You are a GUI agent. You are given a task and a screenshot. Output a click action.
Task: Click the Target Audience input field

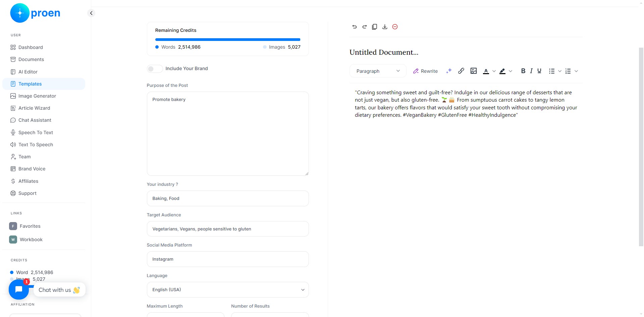[x=228, y=229]
